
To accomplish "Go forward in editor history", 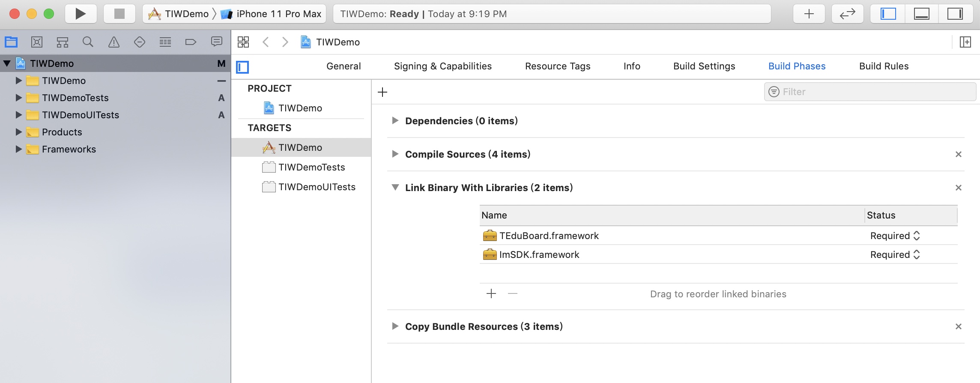I will (x=285, y=42).
